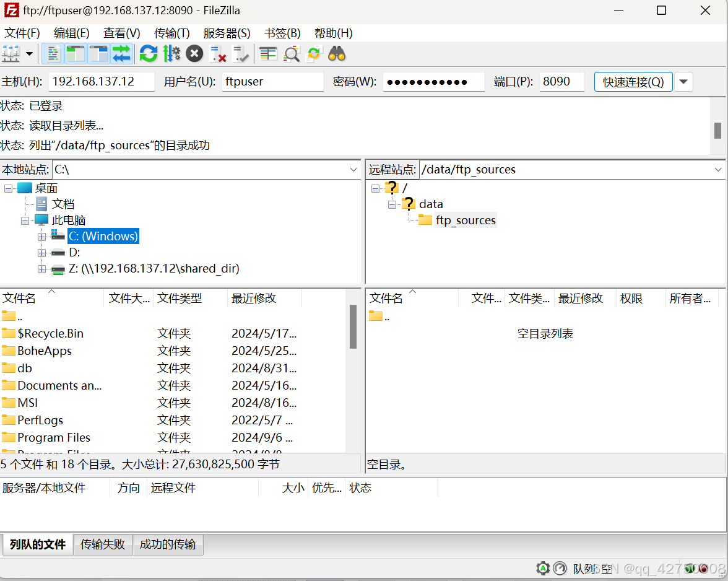Expand the Z: shared_dir drive node
The width and height of the screenshot is (728, 581).
(x=42, y=269)
